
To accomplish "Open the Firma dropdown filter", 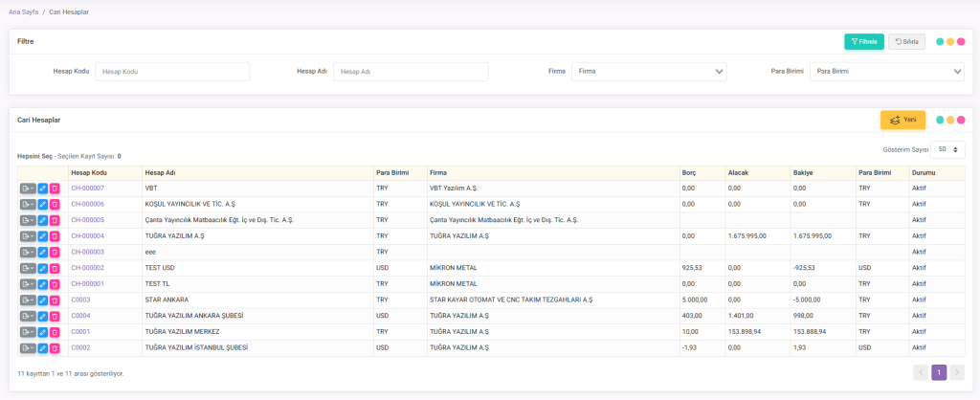I will (649, 72).
